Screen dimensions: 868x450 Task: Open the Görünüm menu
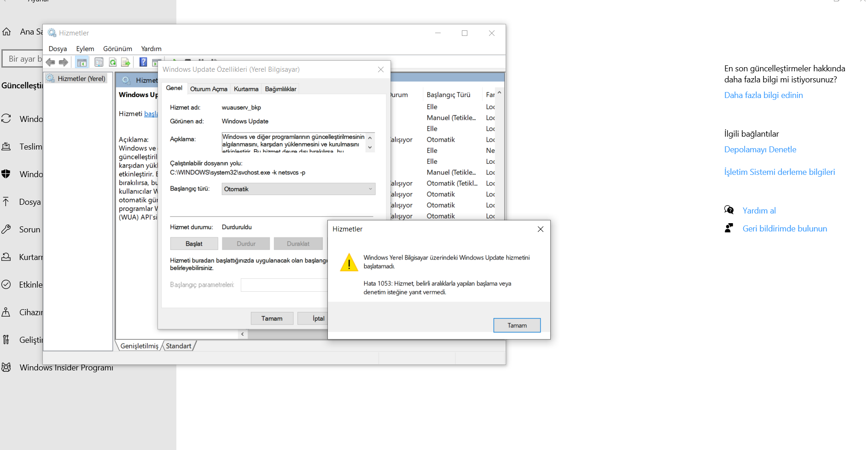[117, 49]
